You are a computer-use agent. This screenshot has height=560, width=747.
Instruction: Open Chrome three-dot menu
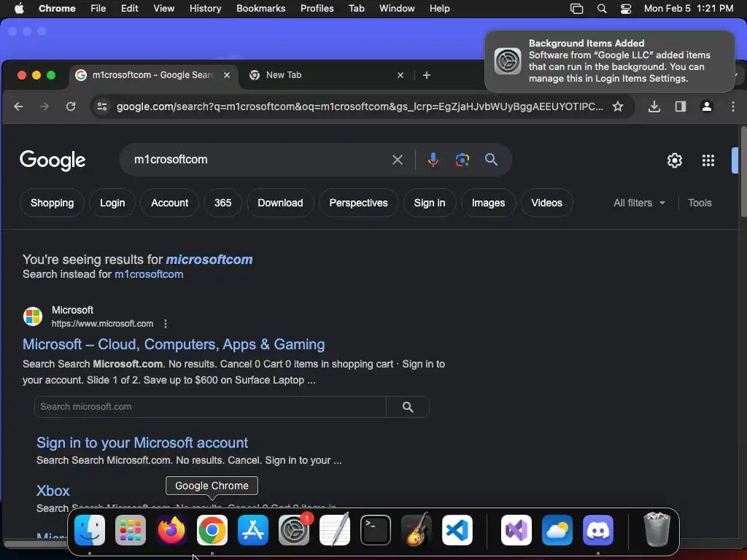click(732, 106)
